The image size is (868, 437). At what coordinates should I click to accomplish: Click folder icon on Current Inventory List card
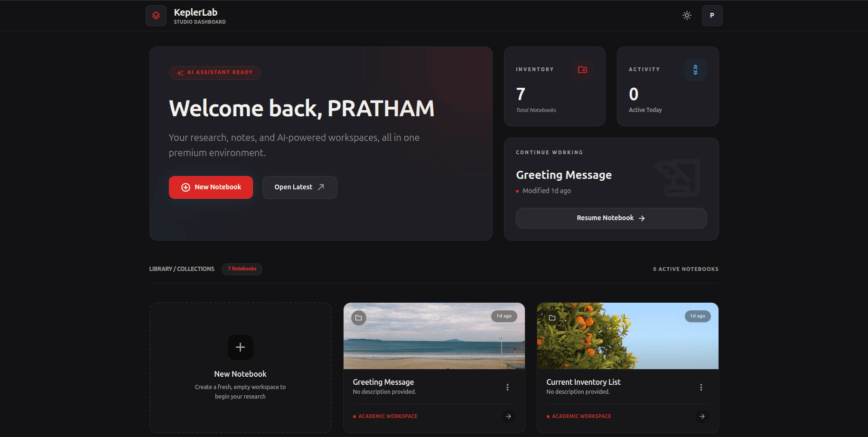552,318
